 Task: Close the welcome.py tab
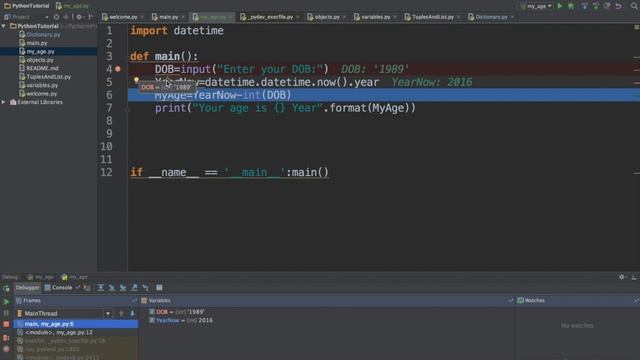(x=142, y=17)
